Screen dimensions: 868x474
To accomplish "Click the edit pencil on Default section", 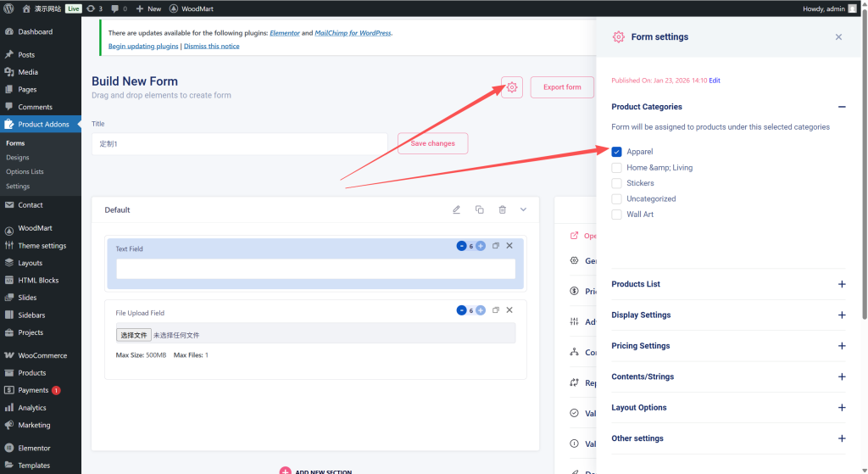I will coord(456,209).
